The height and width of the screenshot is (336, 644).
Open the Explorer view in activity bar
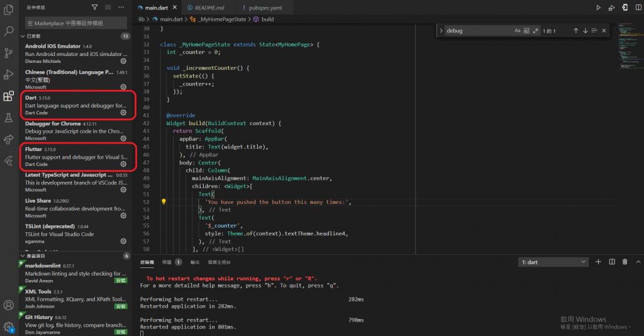[9, 9]
